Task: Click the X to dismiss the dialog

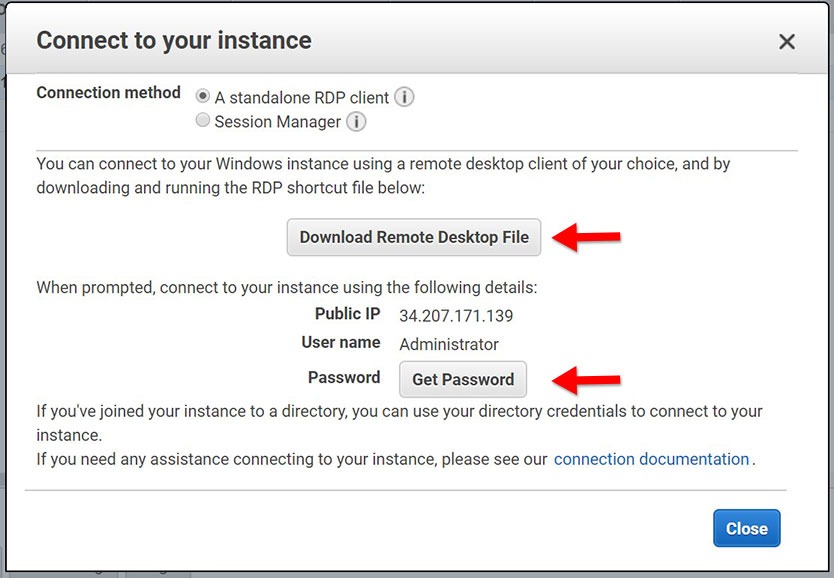Action: pos(787,42)
